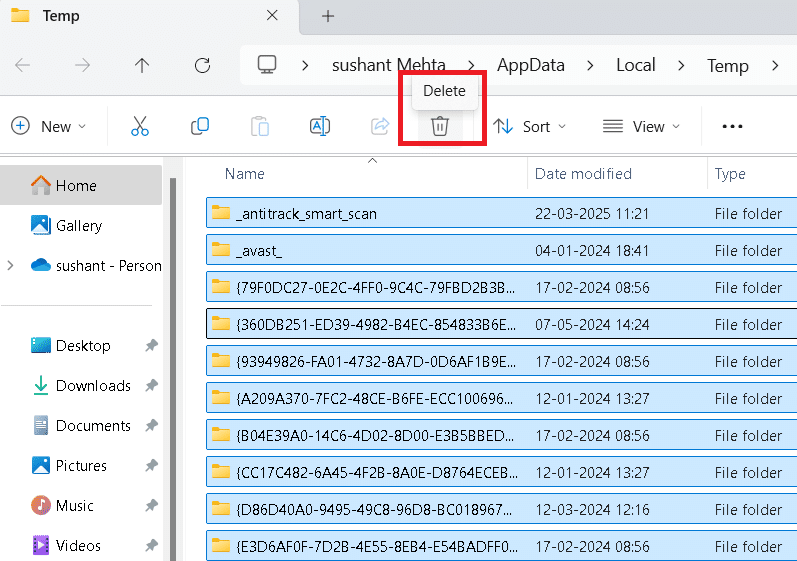
Task: Sort by the Date modified column header
Action: click(x=583, y=174)
